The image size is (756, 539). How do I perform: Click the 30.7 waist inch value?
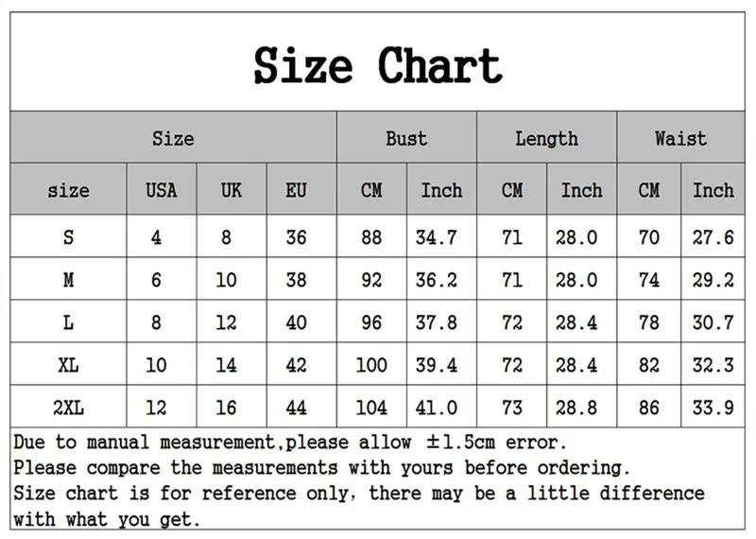(x=713, y=322)
